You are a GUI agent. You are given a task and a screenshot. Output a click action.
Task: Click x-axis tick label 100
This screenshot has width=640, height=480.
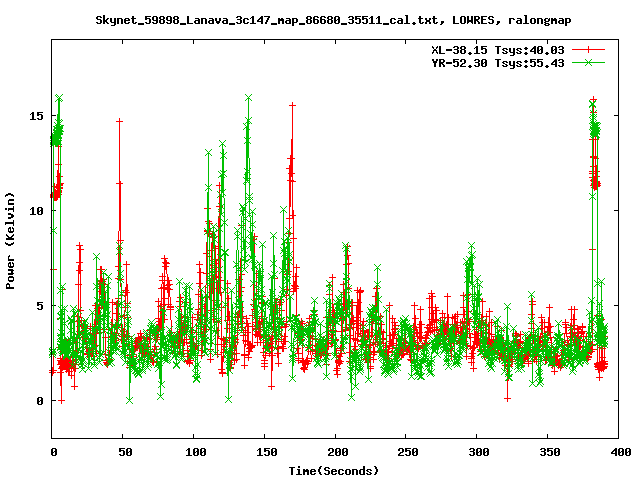196,452
